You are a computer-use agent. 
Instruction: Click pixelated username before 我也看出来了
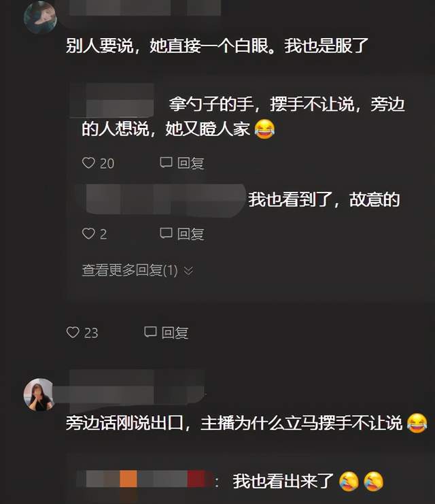point(145,479)
